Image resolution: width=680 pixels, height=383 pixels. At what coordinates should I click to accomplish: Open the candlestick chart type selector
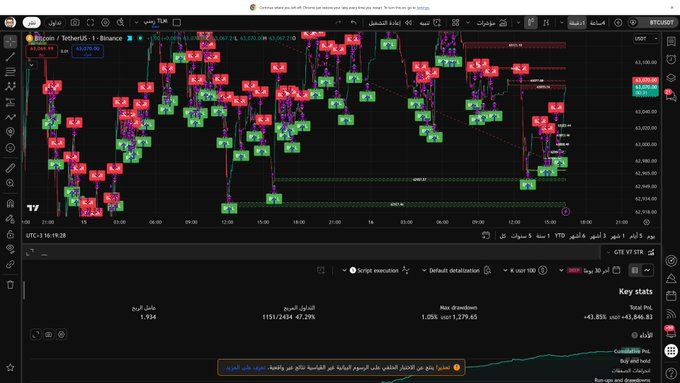530,22
